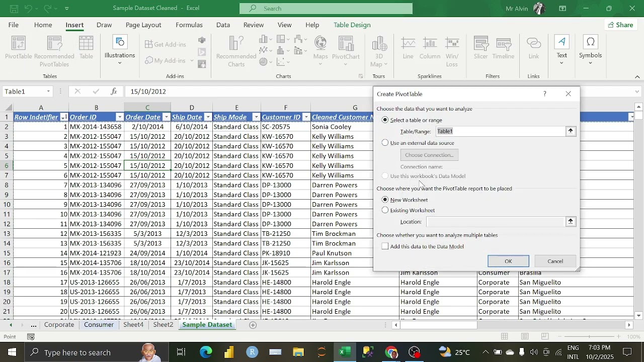The image size is (644, 362).
Task: Click Get Add-ins
Action: coord(165,44)
